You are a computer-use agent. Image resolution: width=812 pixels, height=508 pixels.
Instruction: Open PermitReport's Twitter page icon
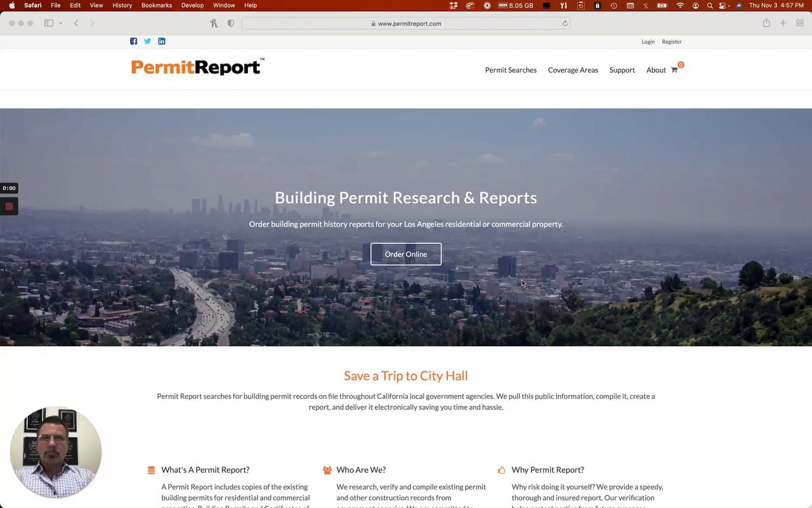point(147,41)
